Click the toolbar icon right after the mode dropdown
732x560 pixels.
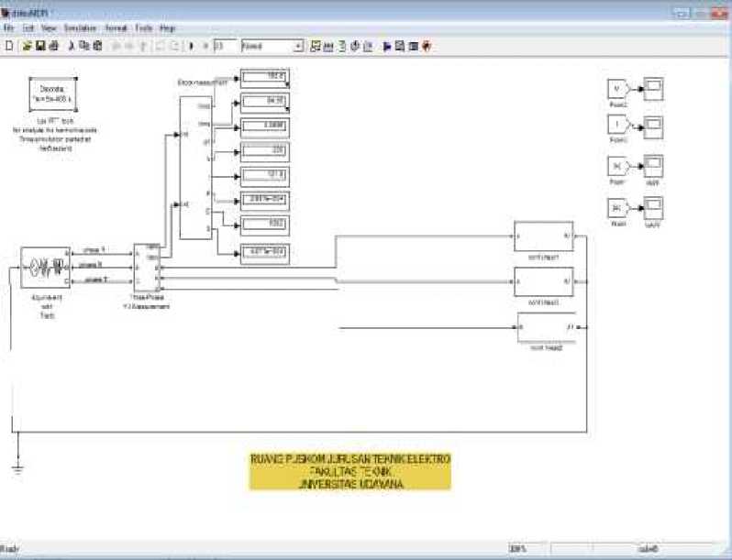(x=316, y=46)
